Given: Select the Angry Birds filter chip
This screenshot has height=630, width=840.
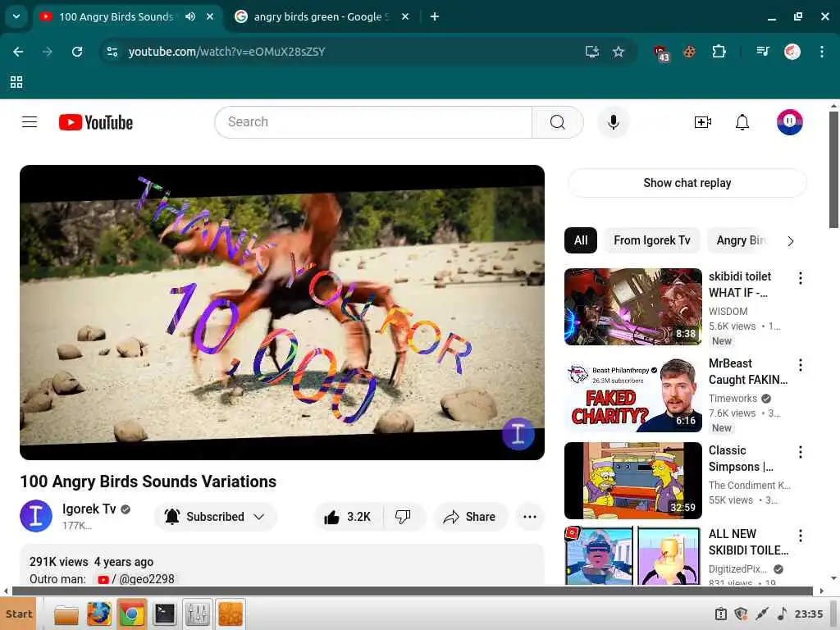Looking at the screenshot, I should tap(741, 240).
